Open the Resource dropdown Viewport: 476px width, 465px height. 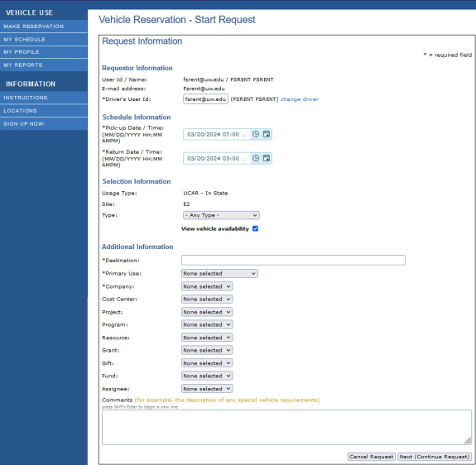(x=207, y=338)
